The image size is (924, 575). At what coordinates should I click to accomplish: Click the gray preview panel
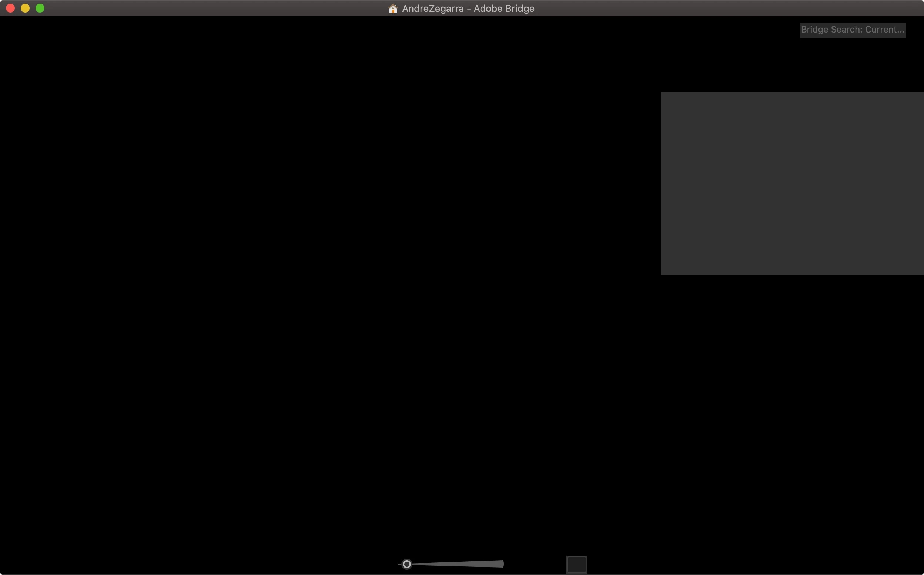[792, 183]
